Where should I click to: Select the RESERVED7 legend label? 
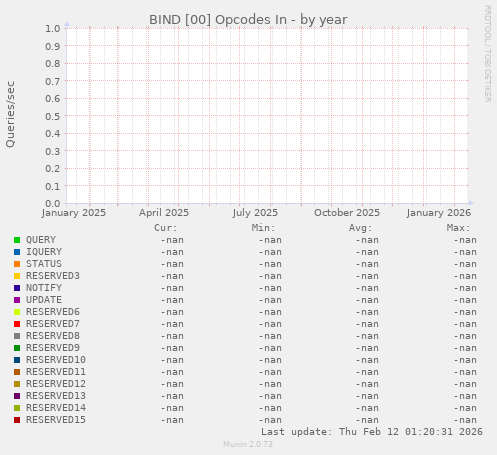click(53, 324)
